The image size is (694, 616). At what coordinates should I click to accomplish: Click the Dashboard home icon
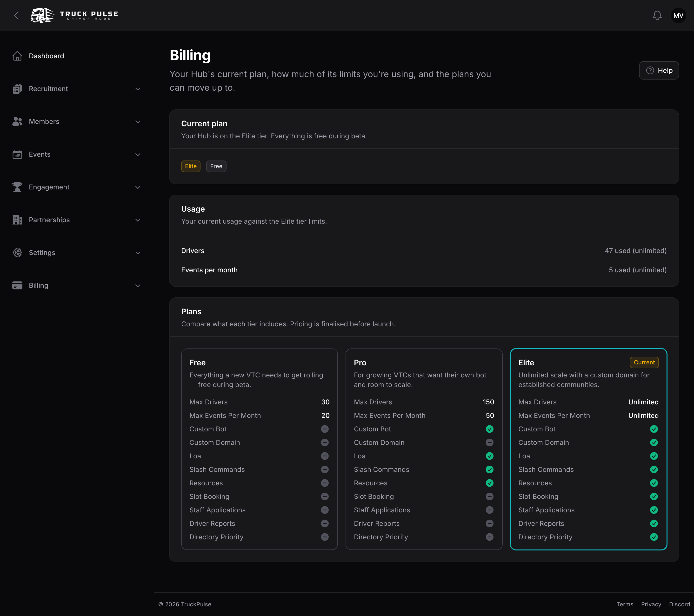pyautogui.click(x=17, y=56)
